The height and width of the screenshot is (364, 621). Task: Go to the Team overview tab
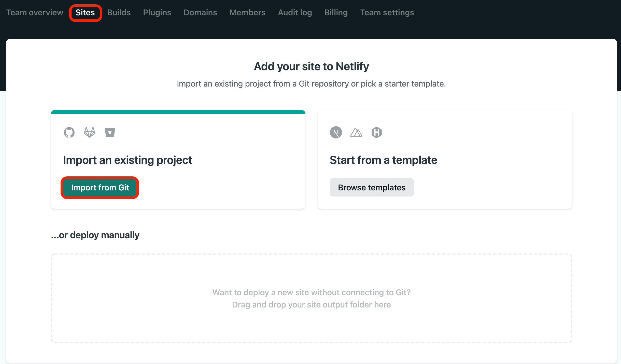tap(35, 12)
